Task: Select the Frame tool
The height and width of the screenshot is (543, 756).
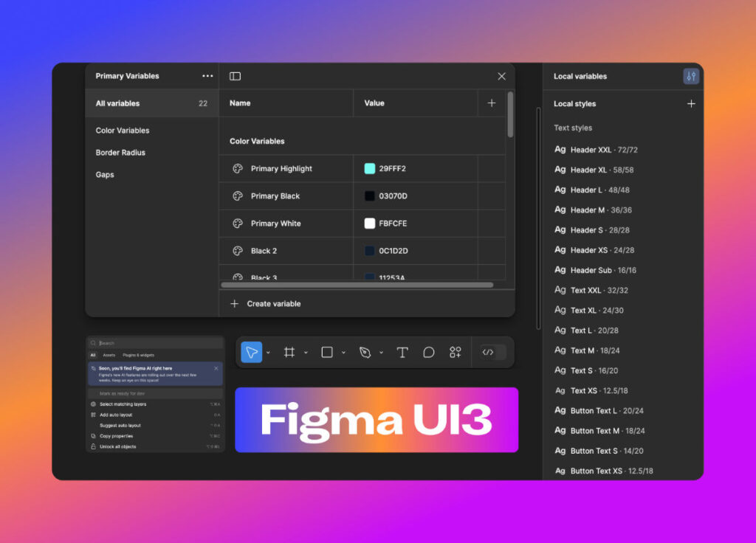Action: [289, 353]
